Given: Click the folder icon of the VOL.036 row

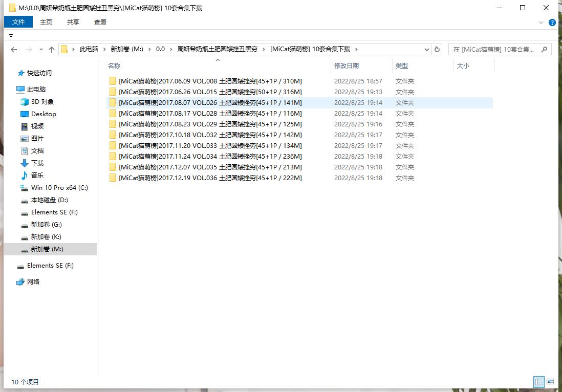Looking at the screenshot, I should pyautogui.click(x=113, y=178).
